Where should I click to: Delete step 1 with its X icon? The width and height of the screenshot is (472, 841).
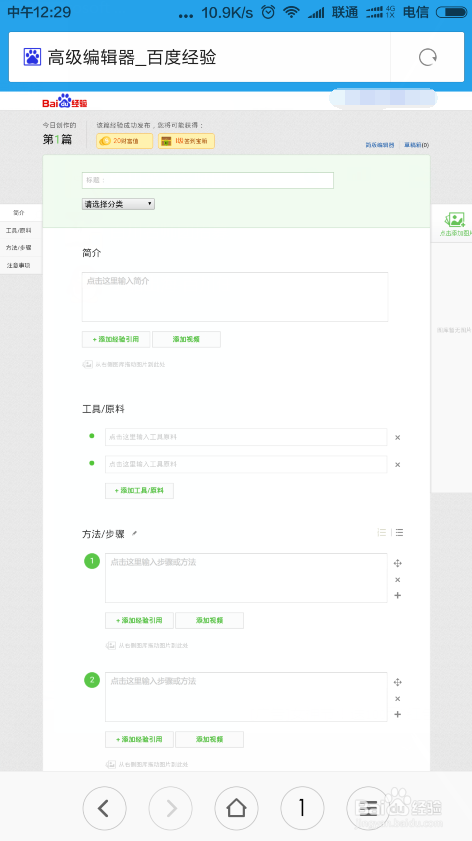(397, 580)
